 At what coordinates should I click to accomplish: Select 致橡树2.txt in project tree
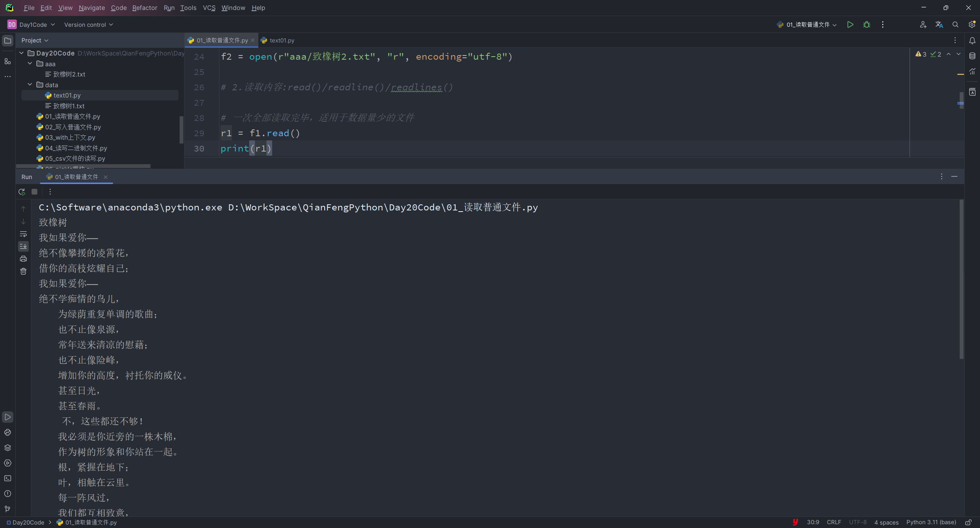coord(69,74)
